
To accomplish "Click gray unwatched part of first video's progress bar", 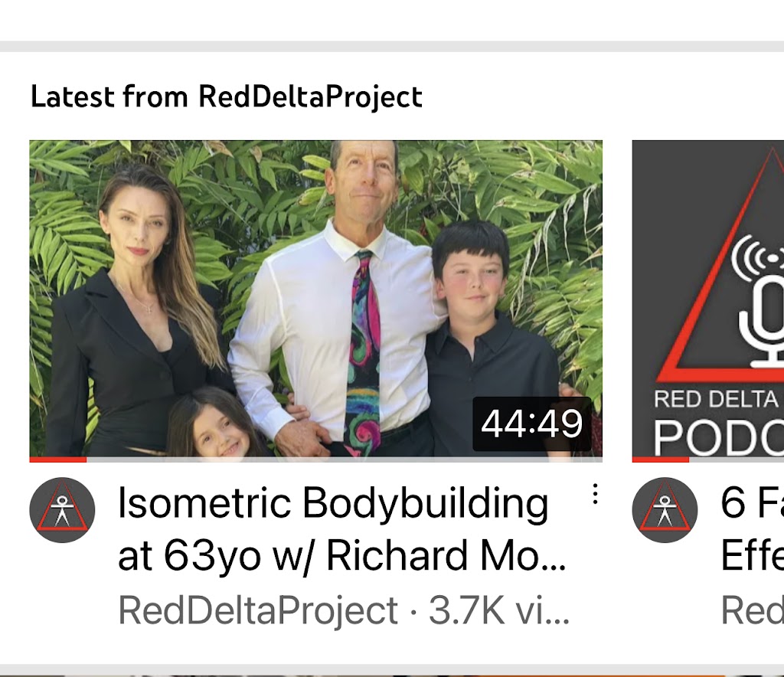I will pyautogui.click(x=345, y=460).
